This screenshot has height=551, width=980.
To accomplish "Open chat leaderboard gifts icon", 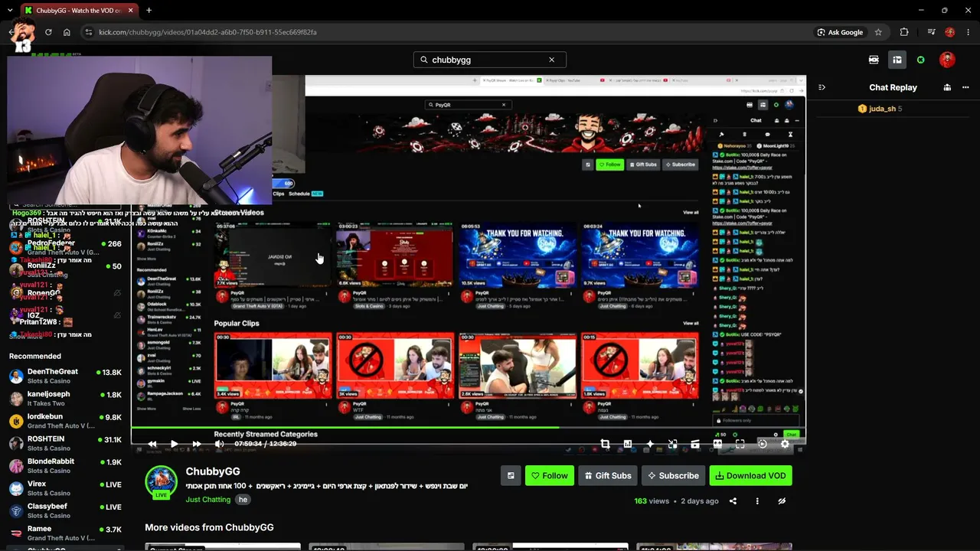I will (947, 87).
